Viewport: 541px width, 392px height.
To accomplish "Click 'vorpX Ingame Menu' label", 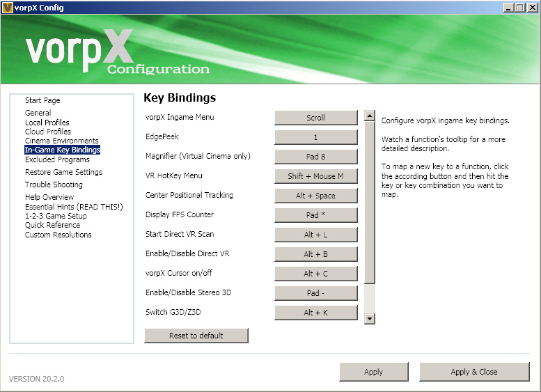I will click(x=180, y=117).
